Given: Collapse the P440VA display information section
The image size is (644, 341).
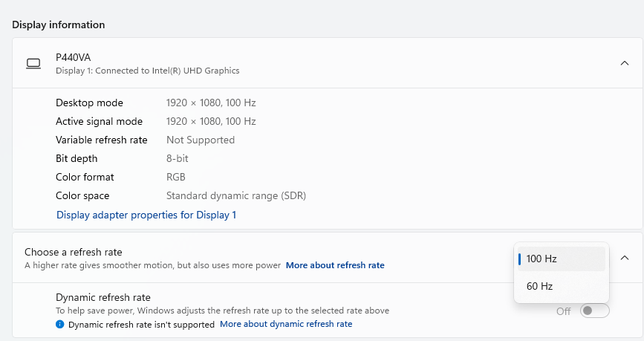Looking at the screenshot, I should [624, 63].
